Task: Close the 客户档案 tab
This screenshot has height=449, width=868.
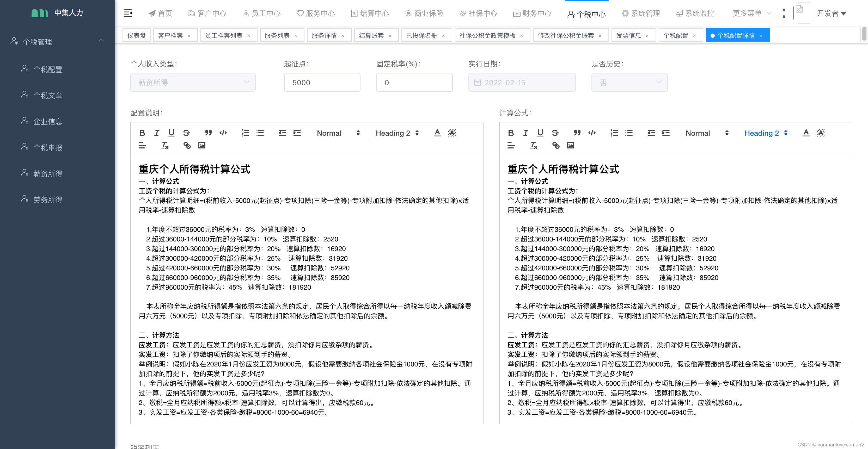Action: point(189,36)
